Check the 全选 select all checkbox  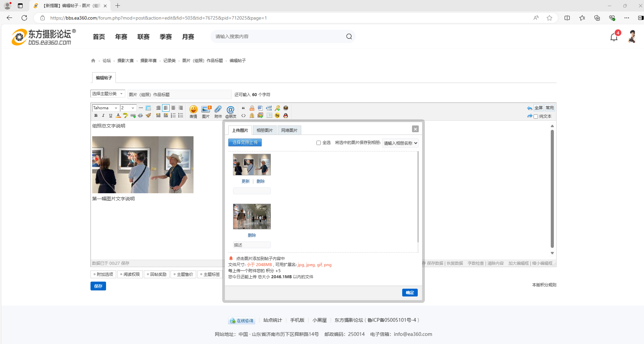pyautogui.click(x=318, y=143)
